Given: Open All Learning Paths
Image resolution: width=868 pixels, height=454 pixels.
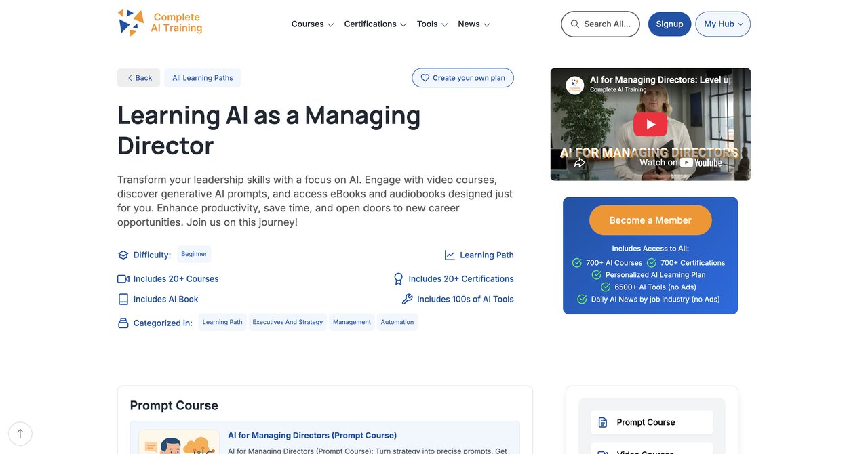Looking at the screenshot, I should pyautogui.click(x=202, y=78).
